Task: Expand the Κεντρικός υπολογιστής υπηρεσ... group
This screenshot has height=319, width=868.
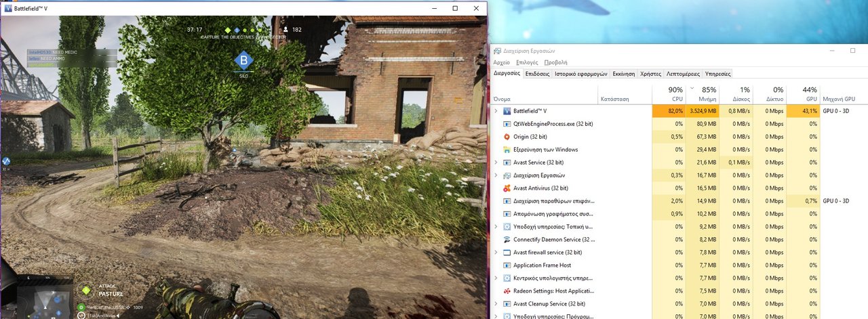Action: 496,278
